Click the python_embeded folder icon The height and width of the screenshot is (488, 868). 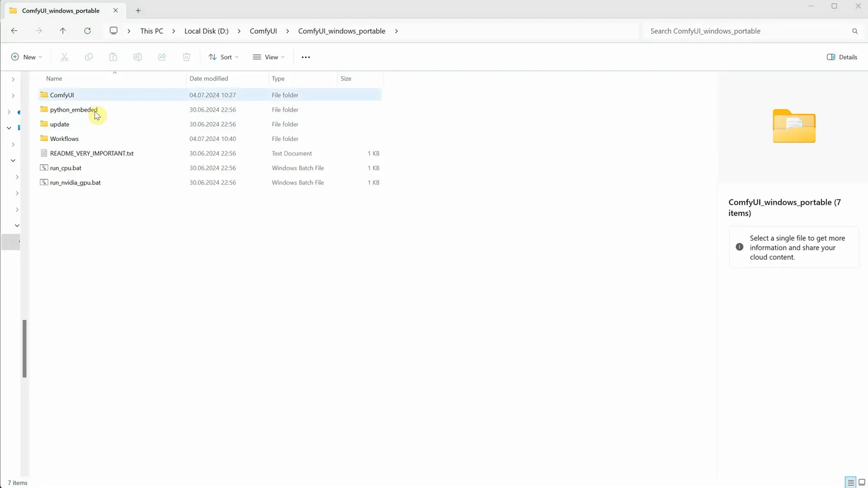[x=44, y=110]
